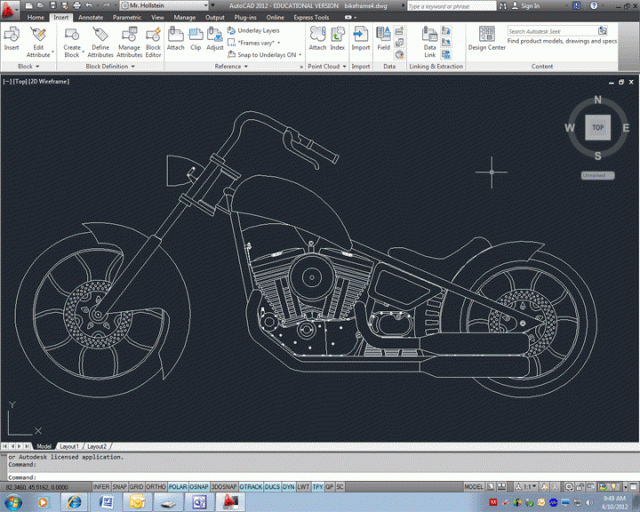The width and height of the screenshot is (640, 512).
Task: Open the Frames vary dropdown
Action: click(253, 42)
